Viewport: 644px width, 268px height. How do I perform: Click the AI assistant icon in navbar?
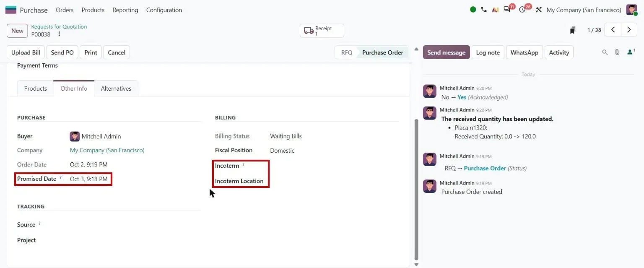point(495,10)
